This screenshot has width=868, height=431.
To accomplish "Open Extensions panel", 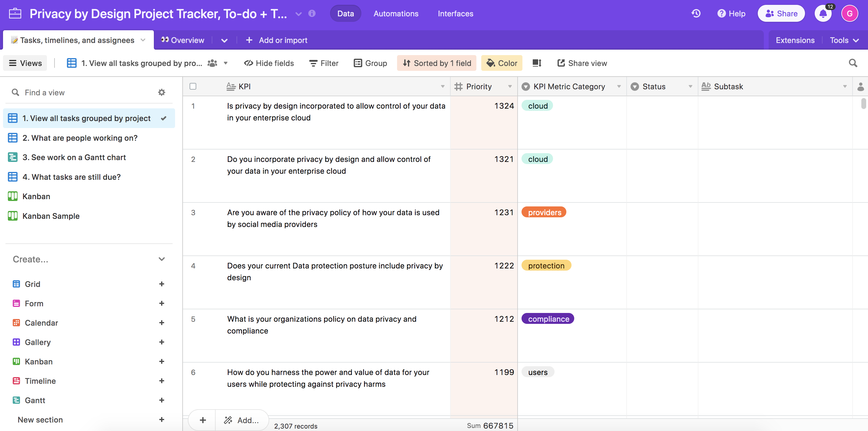I will click(x=795, y=40).
